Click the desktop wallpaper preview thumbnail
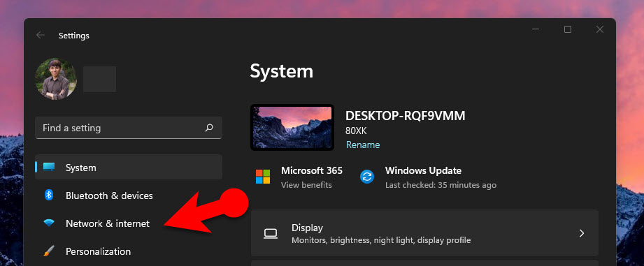Screen dimensions: 644x266 292,127
